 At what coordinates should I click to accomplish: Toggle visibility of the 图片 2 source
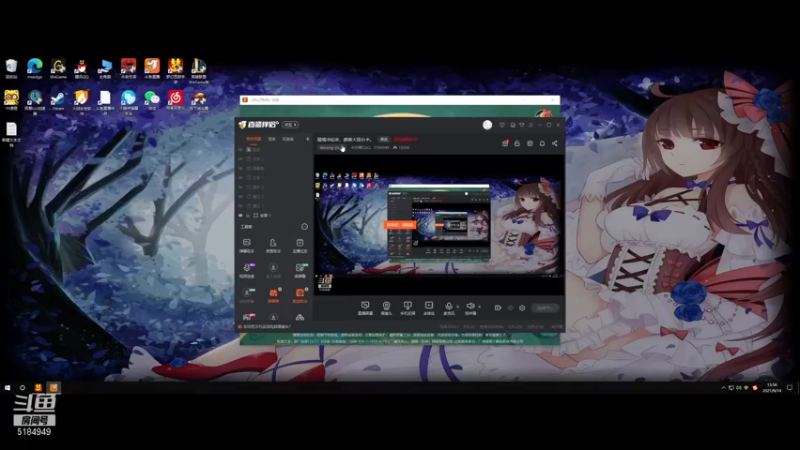[241, 187]
